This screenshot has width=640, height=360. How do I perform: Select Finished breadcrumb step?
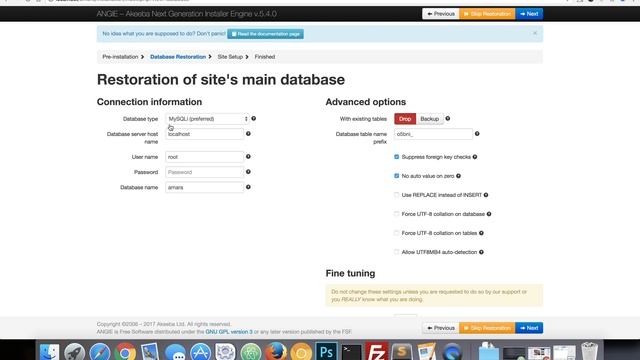click(265, 57)
